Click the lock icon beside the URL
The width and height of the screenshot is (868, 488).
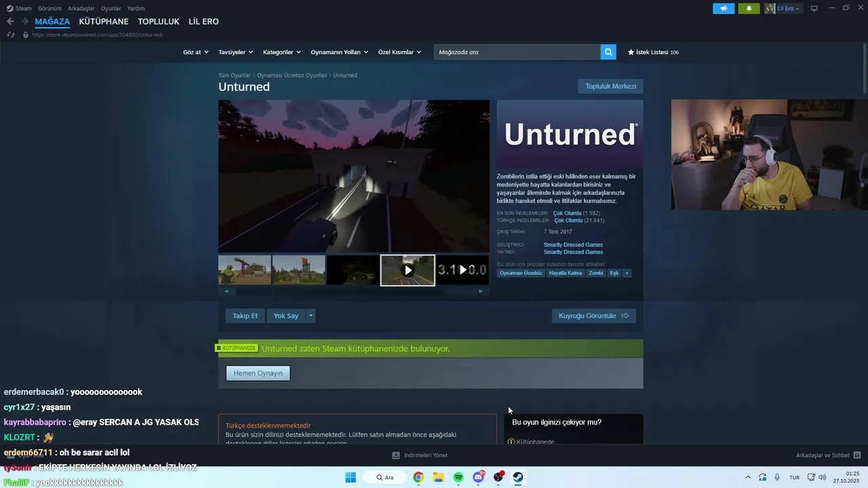[26, 35]
